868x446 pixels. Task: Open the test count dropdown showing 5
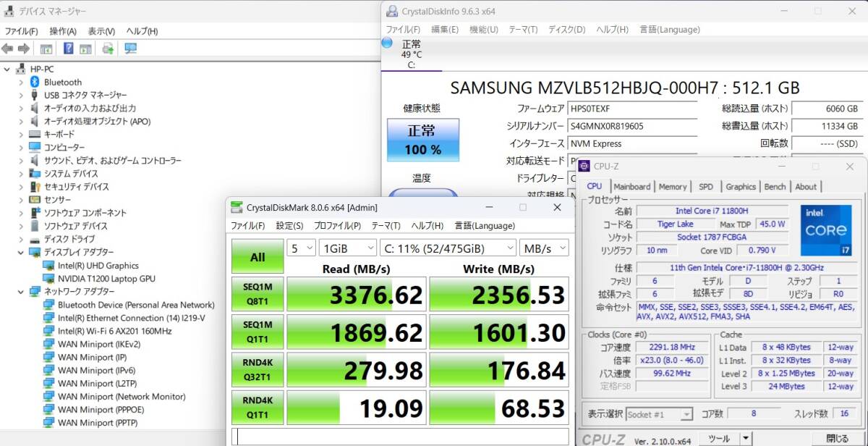point(301,248)
